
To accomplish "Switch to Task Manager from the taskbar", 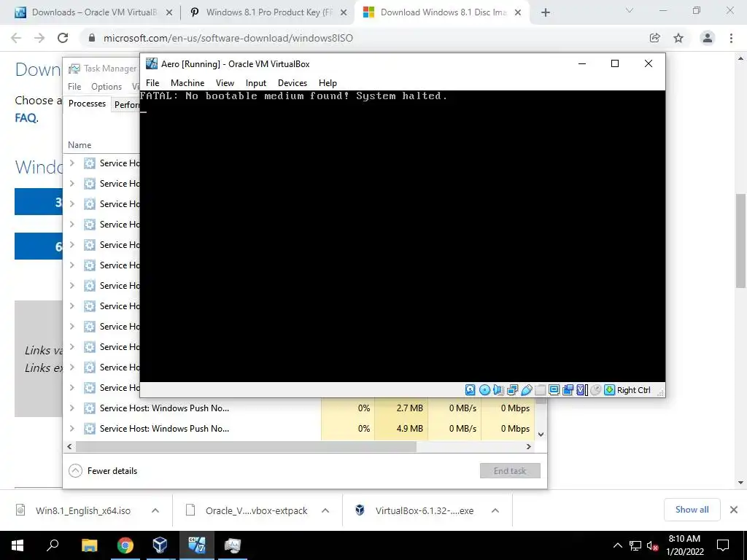I will click(233, 545).
